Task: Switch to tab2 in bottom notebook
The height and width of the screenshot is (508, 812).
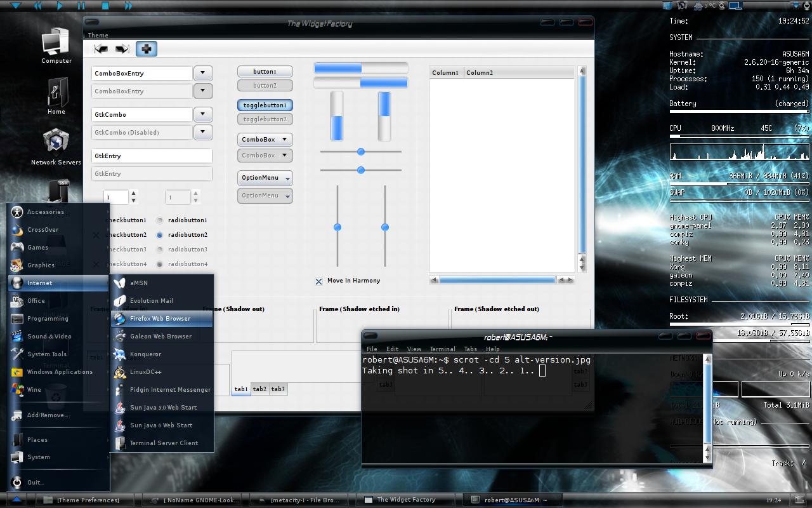Action: coord(260,389)
